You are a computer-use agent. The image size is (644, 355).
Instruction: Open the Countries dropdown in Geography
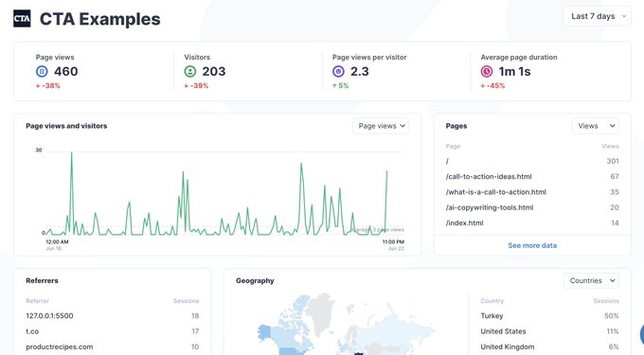pos(591,281)
